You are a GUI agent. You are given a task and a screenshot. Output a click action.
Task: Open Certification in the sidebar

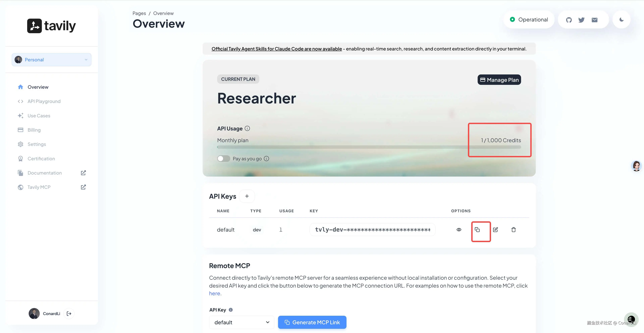point(41,158)
